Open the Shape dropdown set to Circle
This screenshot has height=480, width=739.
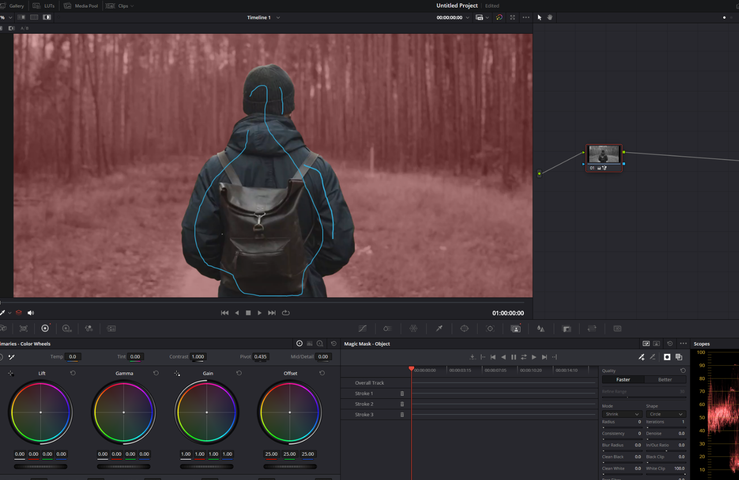[666, 414]
